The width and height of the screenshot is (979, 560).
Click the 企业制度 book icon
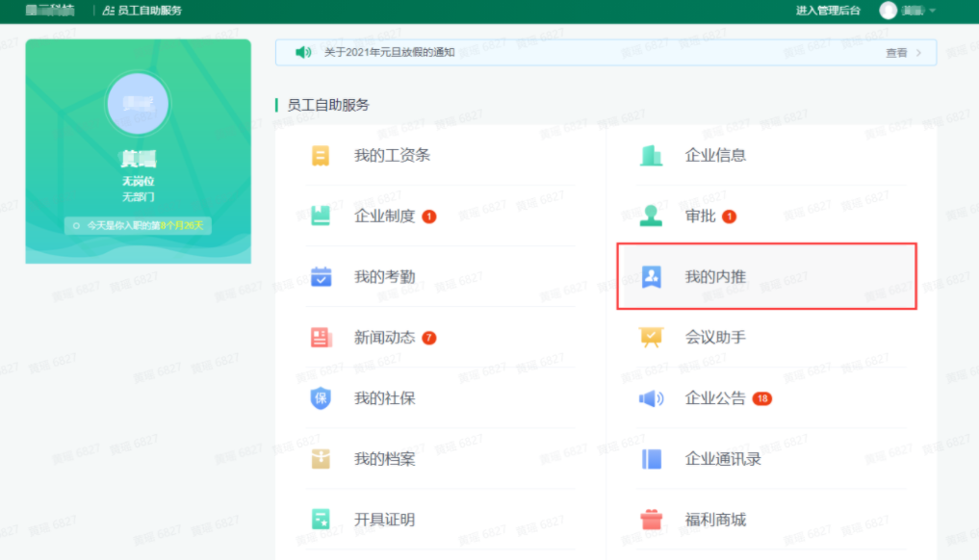click(x=321, y=216)
